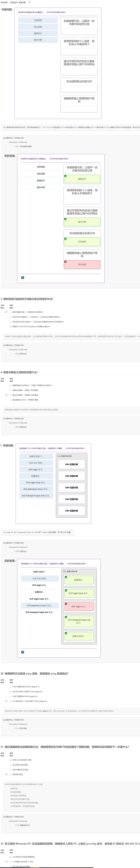Click question 33 heading about ipconfig 169.254
The width and height of the screenshot is (140, 868).
tap(70, 844)
